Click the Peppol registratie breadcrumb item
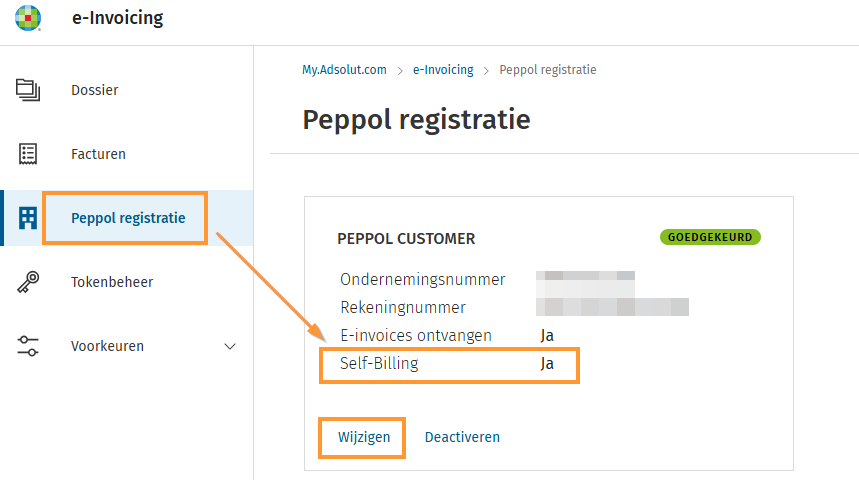The image size is (859, 480). [x=547, y=70]
